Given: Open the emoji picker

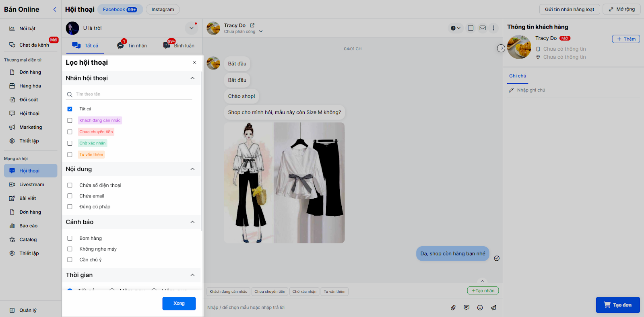Looking at the screenshot, I should coord(480,308).
